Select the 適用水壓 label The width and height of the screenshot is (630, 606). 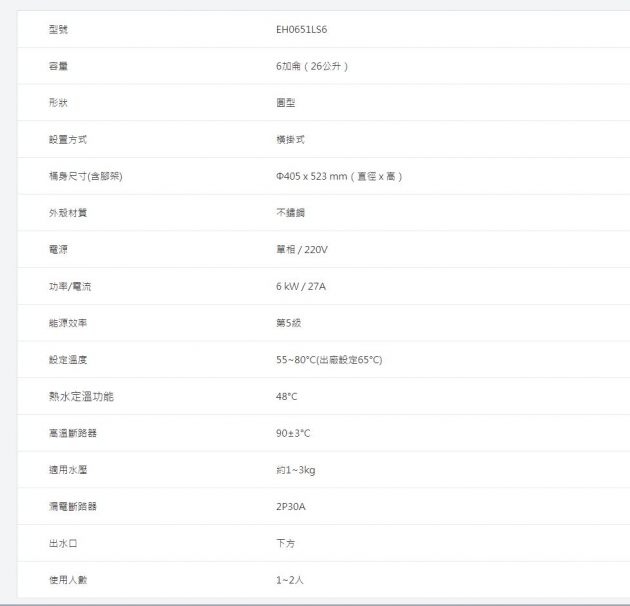point(68,470)
